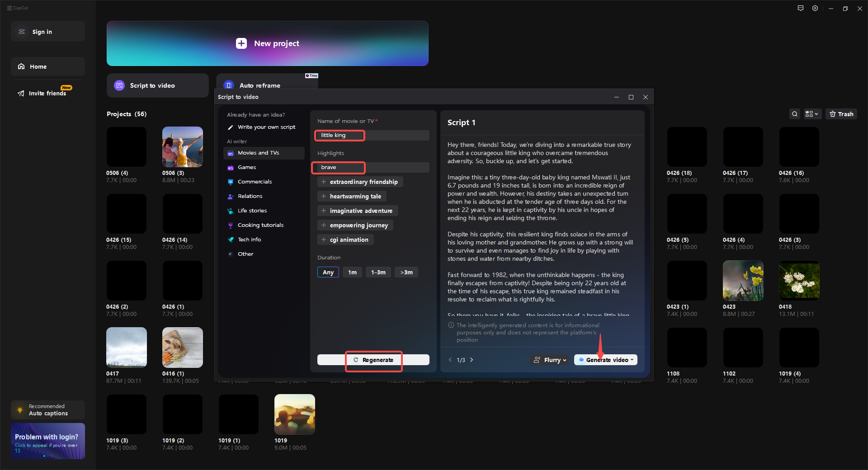Click the Sign in avatar icon
The height and width of the screenshot is (470, 868).
coord(22,32)
